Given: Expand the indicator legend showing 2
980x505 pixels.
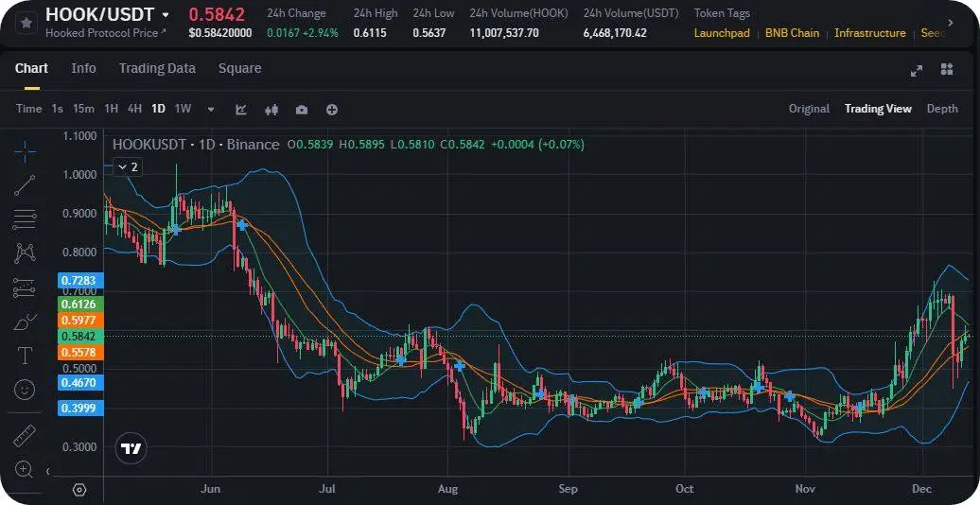Looking at the screenshot, I should tap(128, 166).
